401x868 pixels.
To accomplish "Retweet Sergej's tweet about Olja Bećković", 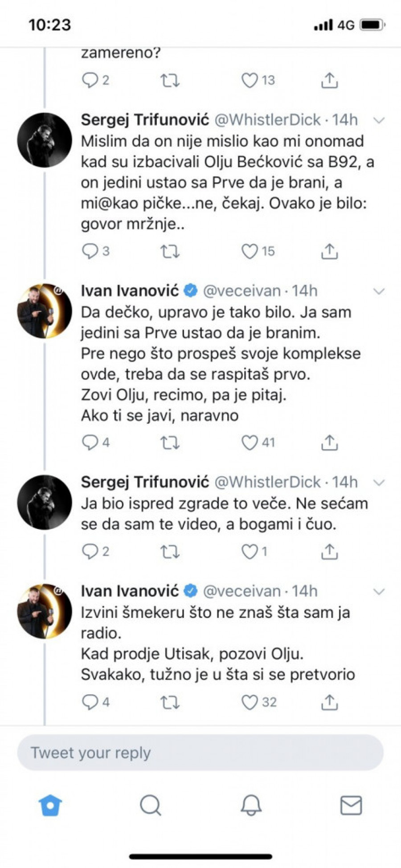I will pyautogui.click(x=170, y=252).
